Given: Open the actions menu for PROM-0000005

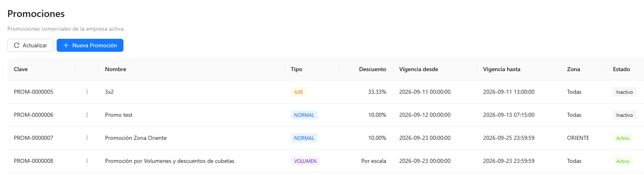Looking at the screenshot, I should pyautogui.click(x=87, y=92).
